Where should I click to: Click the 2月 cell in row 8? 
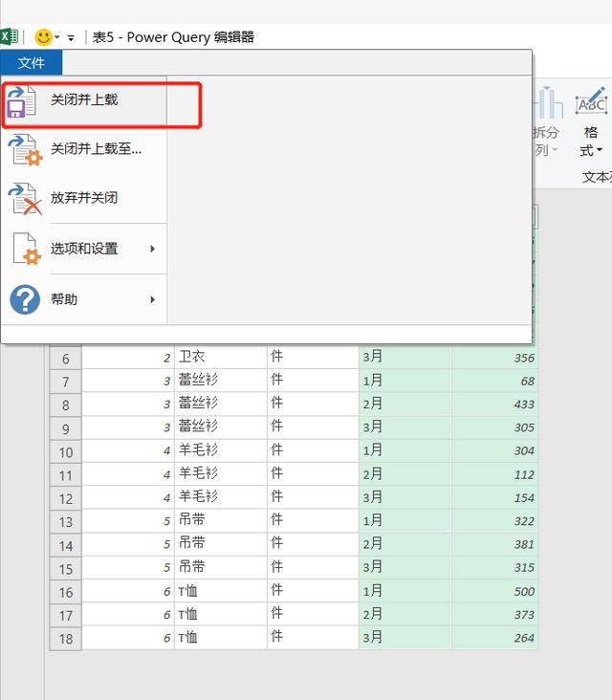pos(404,404)
